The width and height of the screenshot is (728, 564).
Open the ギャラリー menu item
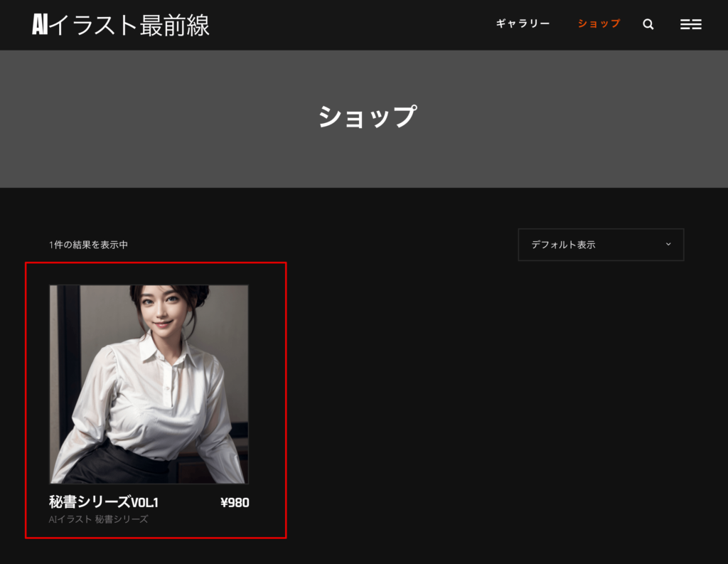523,23
